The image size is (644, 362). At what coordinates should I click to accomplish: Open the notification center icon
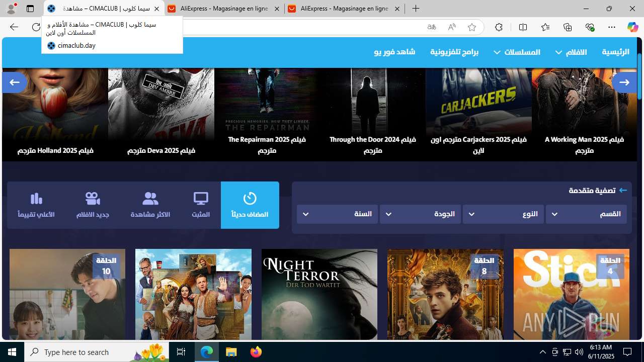point(627,352)
